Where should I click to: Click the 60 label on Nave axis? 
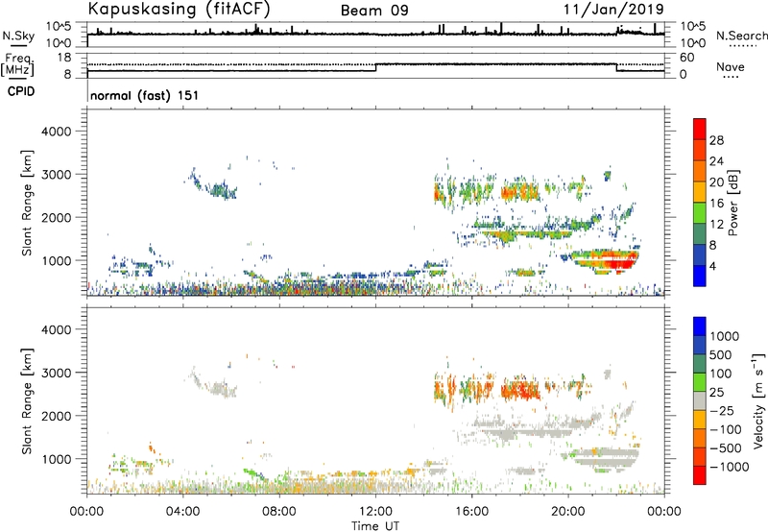(686, 58)
